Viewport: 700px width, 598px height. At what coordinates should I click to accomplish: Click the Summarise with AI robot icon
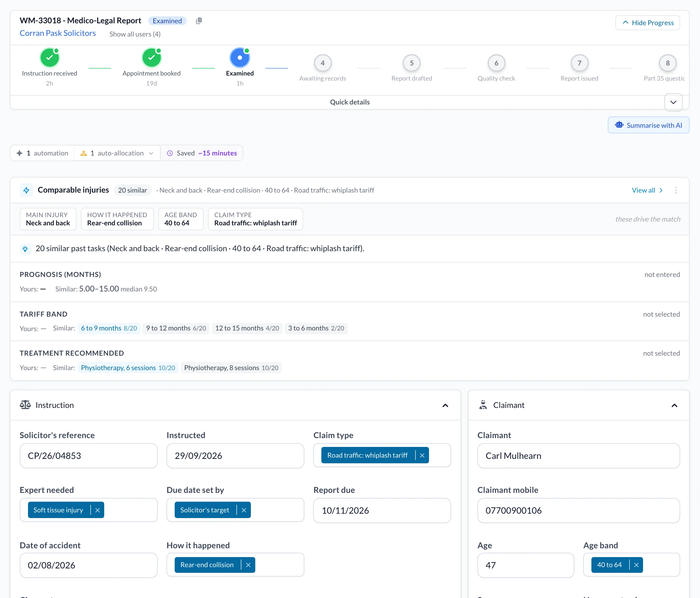pos(619,125)
